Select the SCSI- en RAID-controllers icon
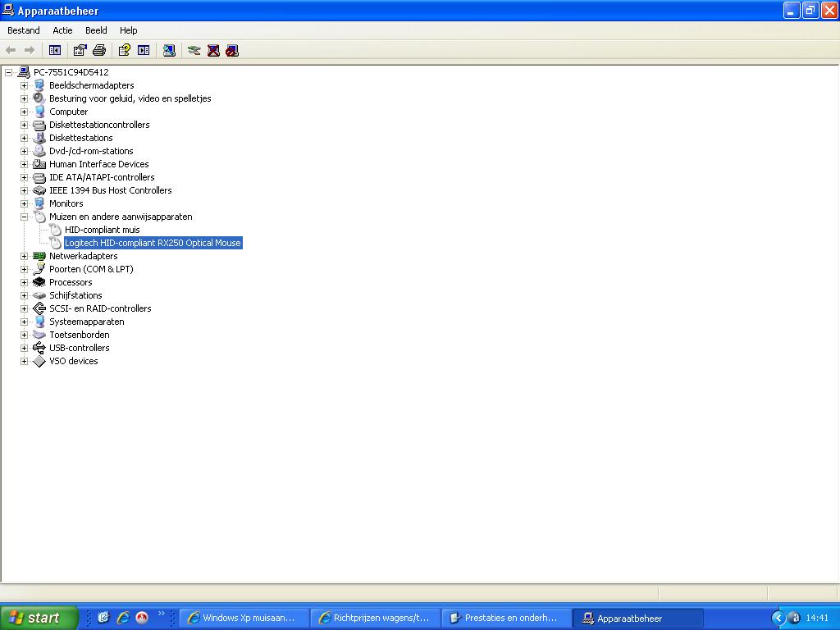Screen dimensions: 840x630 (x=39, y=308)
